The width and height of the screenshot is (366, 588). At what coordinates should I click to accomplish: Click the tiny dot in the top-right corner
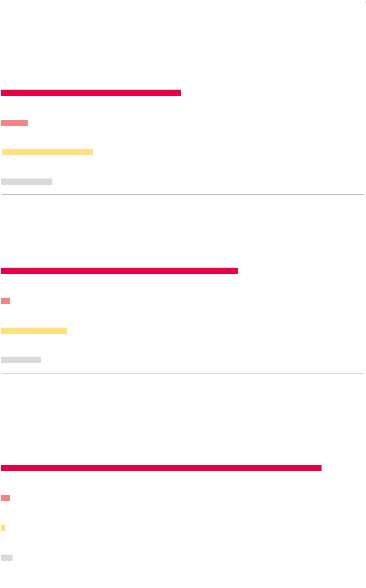365,2
